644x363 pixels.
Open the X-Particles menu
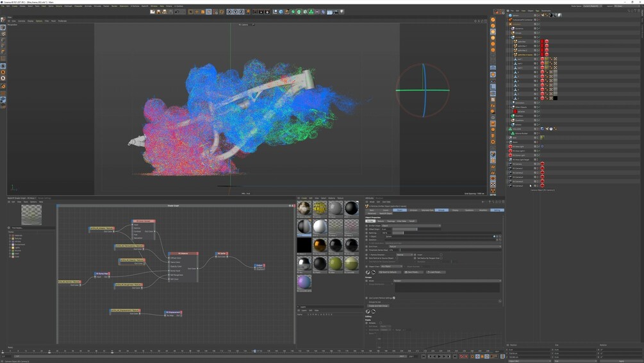pyautogui.click(x=135, y=6)
